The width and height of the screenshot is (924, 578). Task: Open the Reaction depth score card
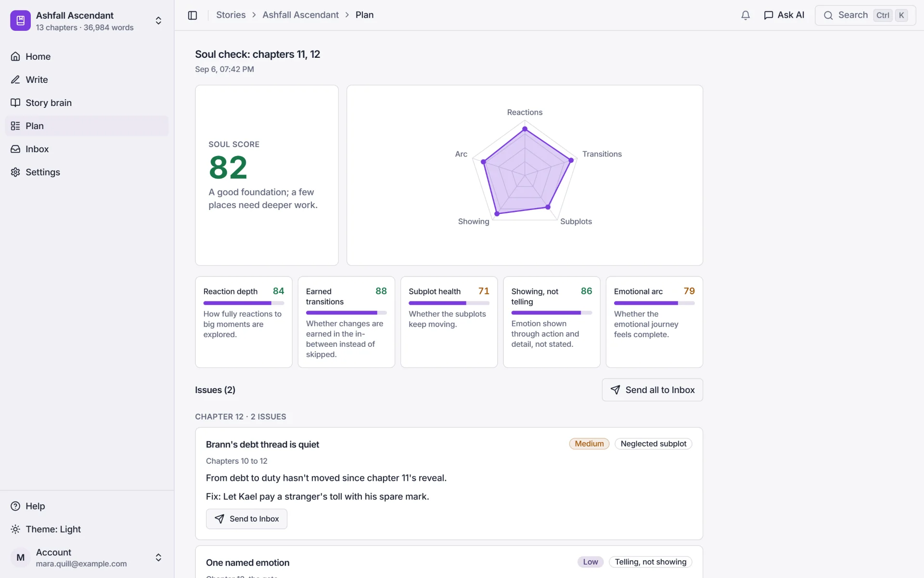click(x=244, y=322)
